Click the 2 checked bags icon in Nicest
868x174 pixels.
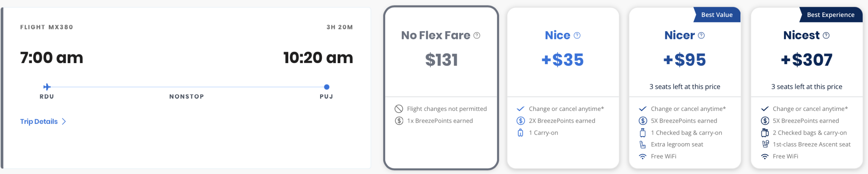765,133
